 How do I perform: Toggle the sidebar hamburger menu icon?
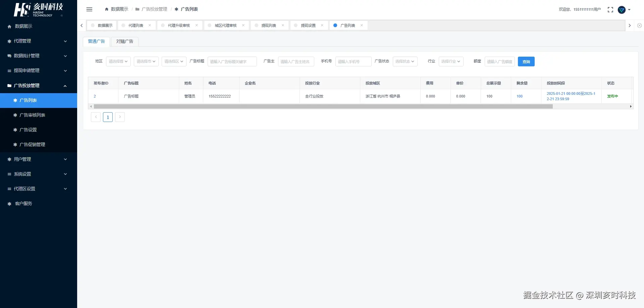(89, 9)
